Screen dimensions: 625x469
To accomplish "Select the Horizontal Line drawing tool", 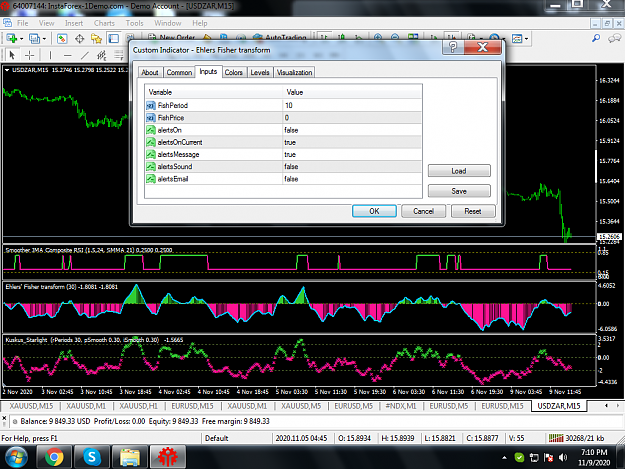I will click(68, 55).
